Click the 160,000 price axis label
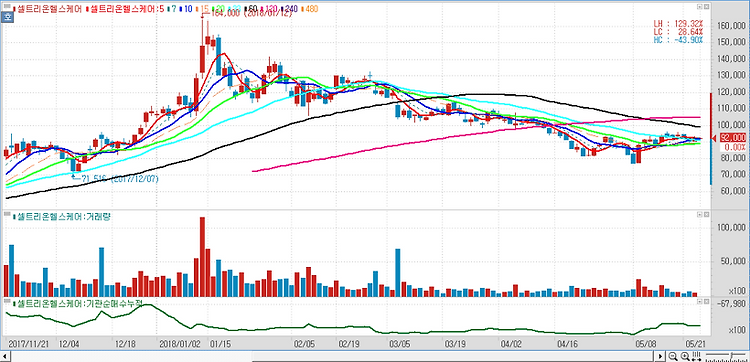 point(730,26)
